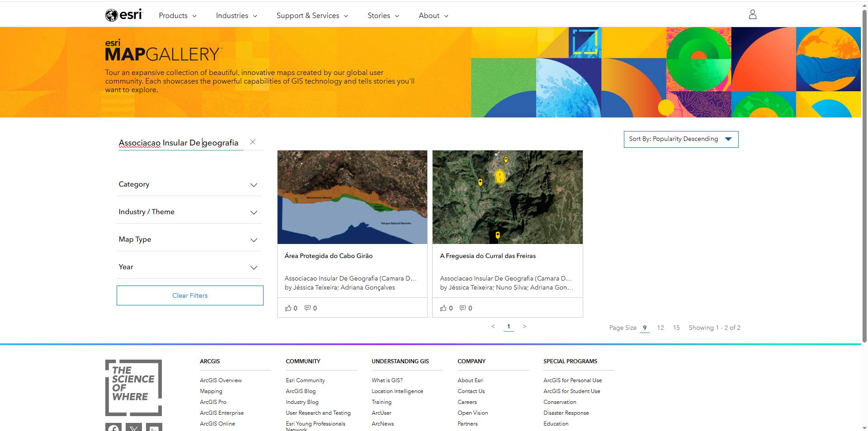Open the Curral das Freiras map thumbnail
Viewport: 868px width, 431px height.
pyautogui.click(x=508, y=197)
